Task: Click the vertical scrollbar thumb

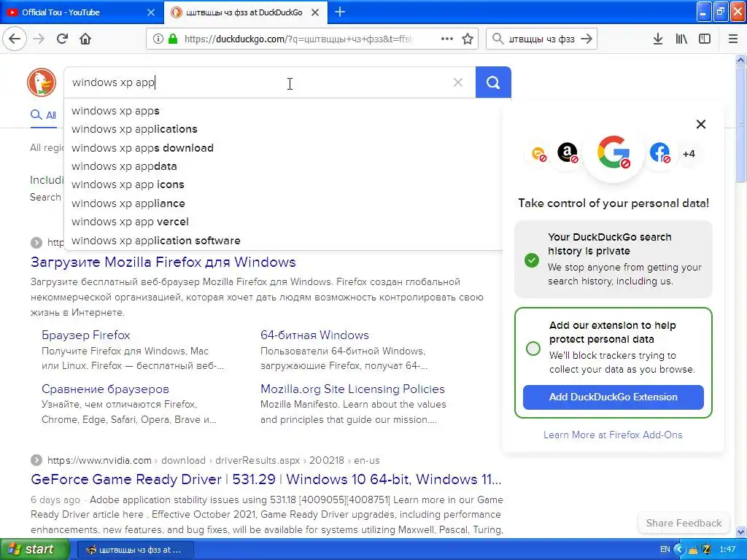Action: (740, 124)
